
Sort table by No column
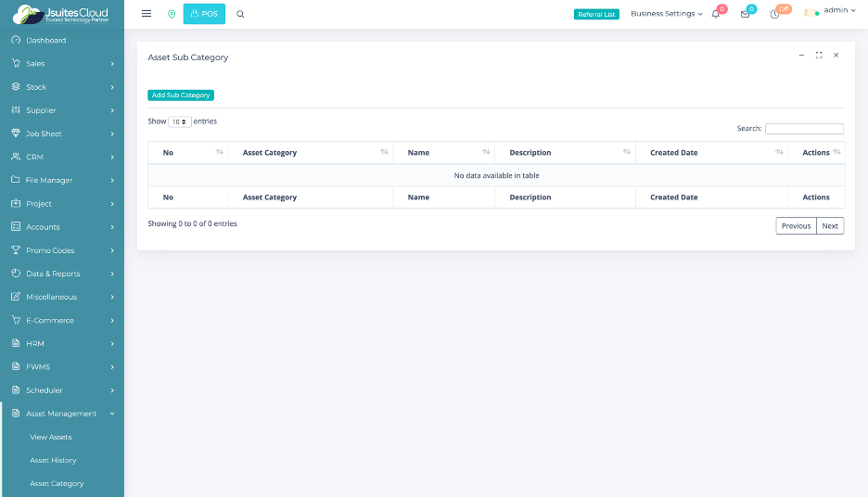pyautogui.click(x=219, y=152)
